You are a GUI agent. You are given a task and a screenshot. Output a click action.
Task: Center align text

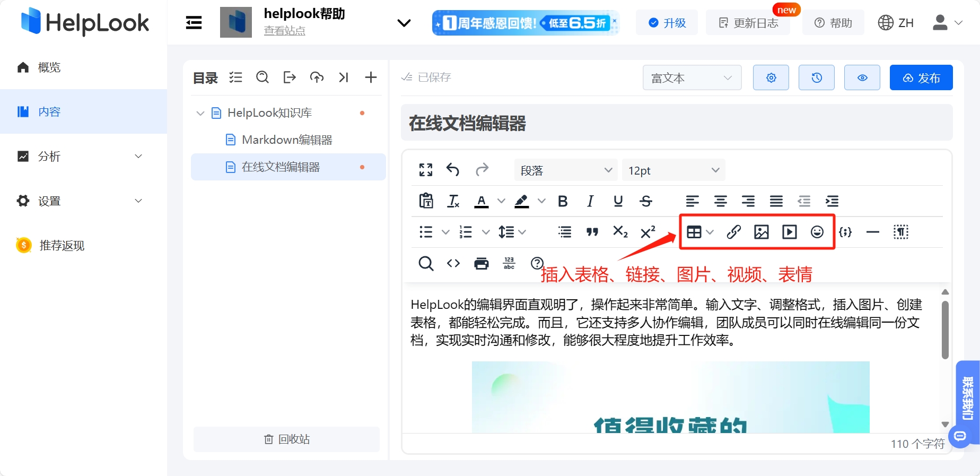(x=720, y=201)
